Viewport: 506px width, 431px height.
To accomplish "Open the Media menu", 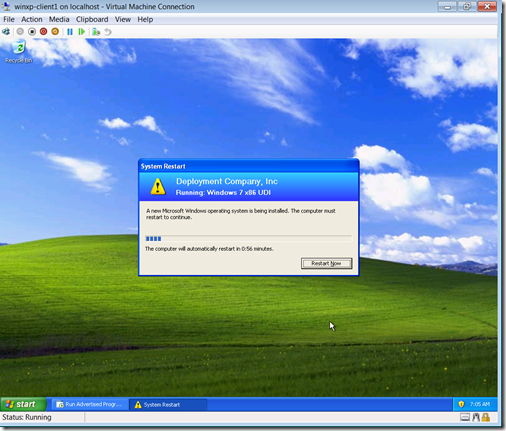I will click(x=59, y=19).
